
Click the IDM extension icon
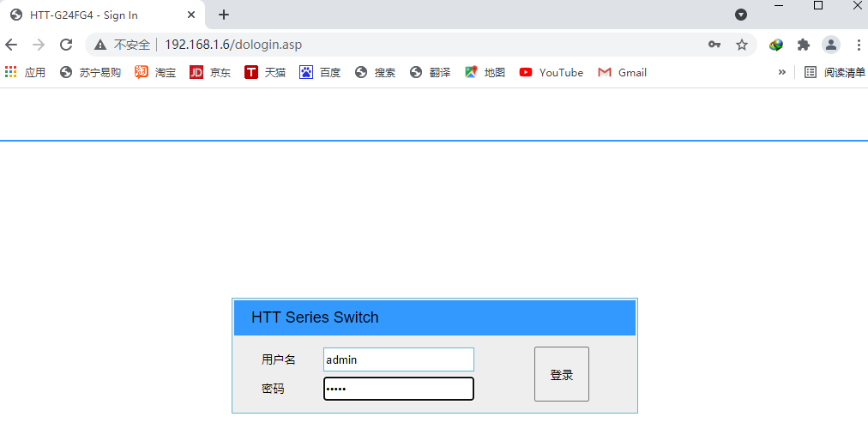pyautogui.click(x=776, y=45)
